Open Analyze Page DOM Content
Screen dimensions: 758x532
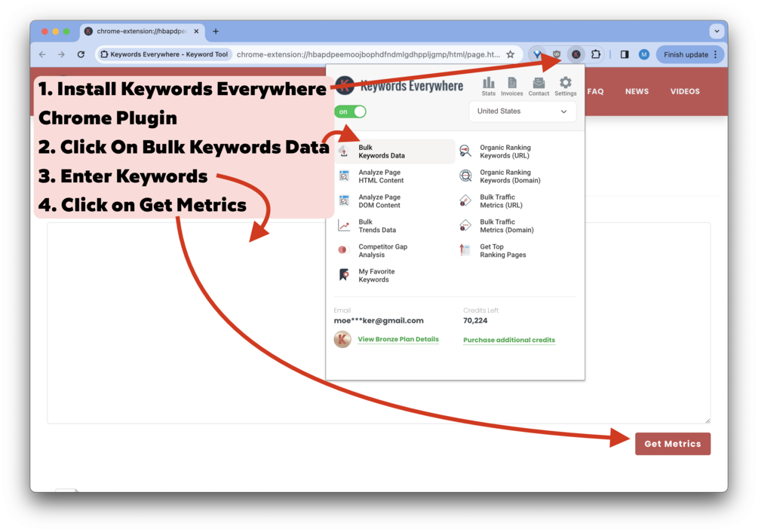[379, 201]
